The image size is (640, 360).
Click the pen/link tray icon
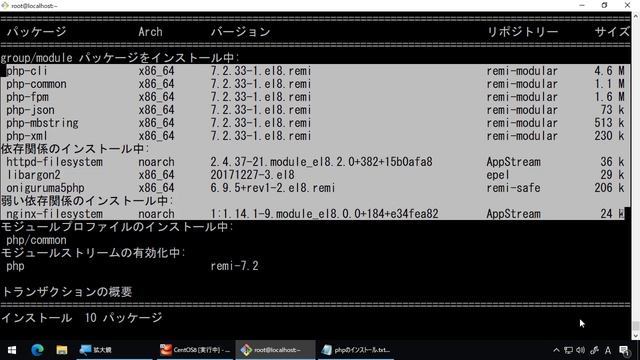tap(595, 350)
